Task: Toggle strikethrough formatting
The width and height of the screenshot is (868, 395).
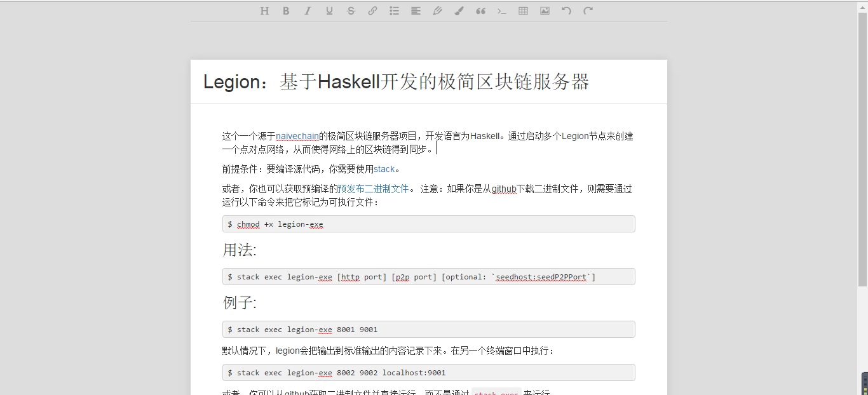Action: 351,11
